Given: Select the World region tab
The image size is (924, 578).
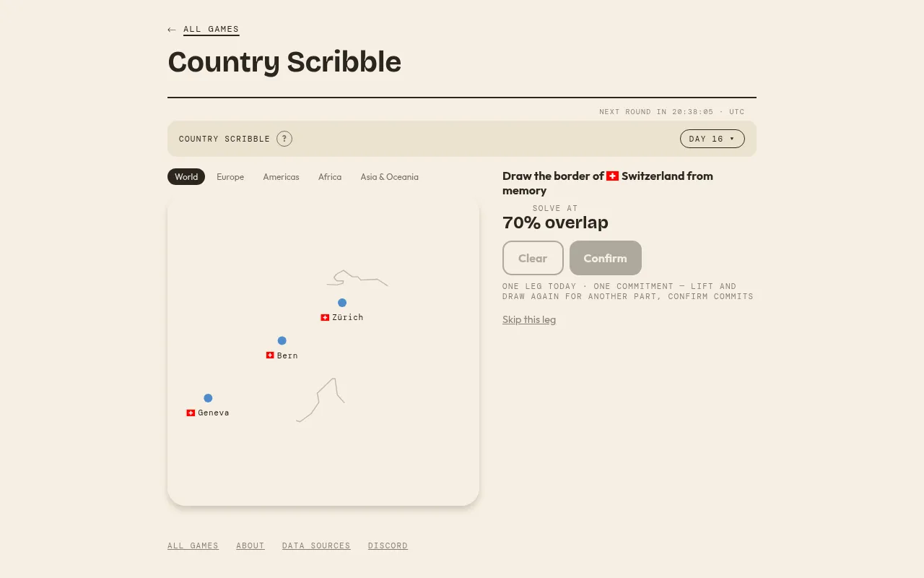Looking at the screenshot, I should 186,177.
